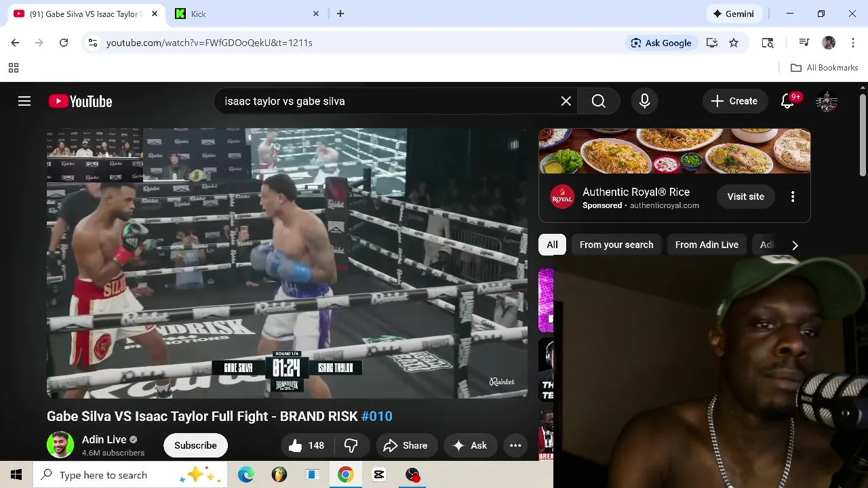Open the YouTube guide hamburger menu
This screenshot has height=488, width=868.
tap(24, 101)
